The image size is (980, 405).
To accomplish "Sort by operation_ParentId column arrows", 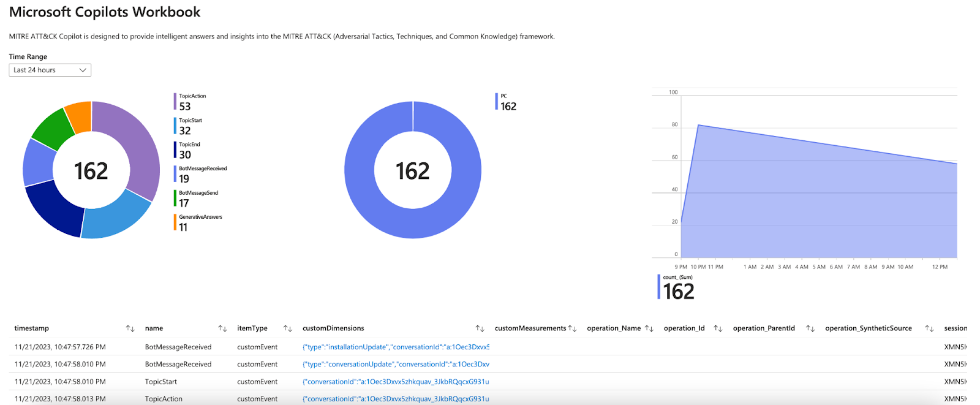I will [x=810, y=328].
